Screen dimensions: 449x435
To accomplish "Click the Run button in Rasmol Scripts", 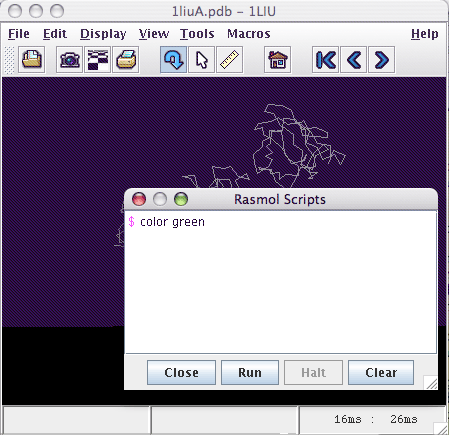I will [x=250, y=372].
